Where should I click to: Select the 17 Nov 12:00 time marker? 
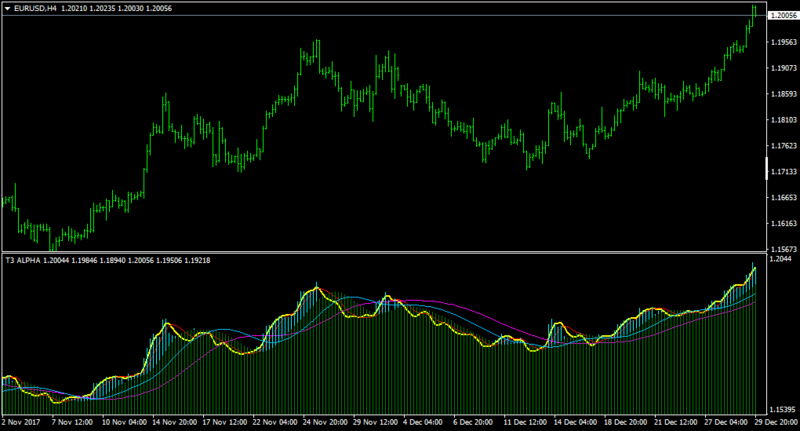224,422
